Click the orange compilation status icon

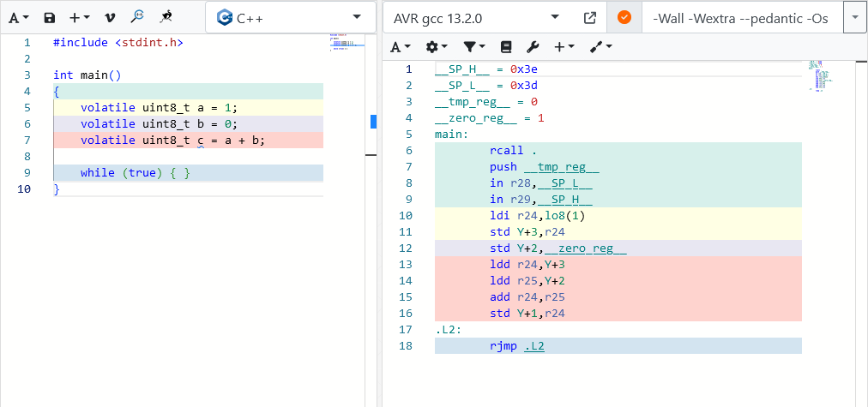[x=624, y=18]
